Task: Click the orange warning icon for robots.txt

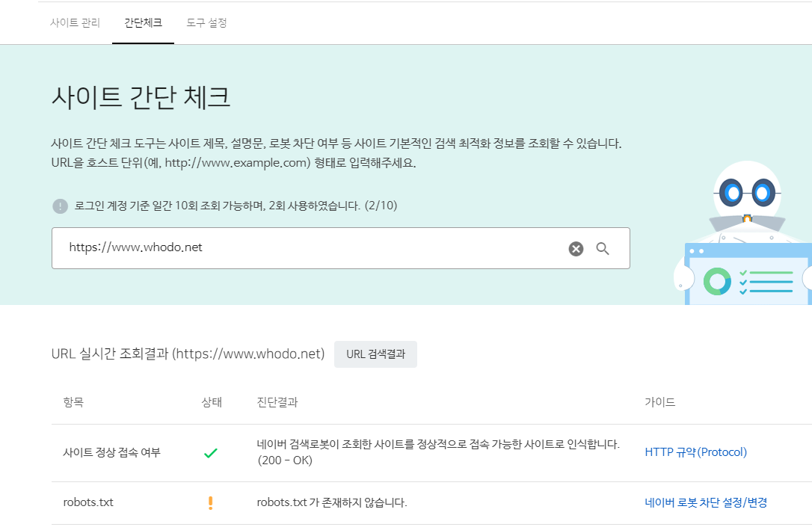Action: point(210,502)
